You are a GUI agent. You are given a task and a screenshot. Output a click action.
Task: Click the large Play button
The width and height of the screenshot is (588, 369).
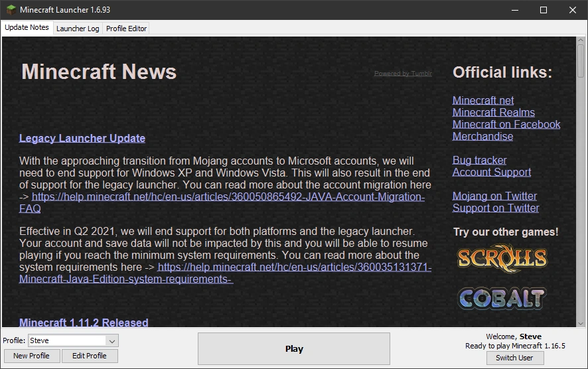294,348
